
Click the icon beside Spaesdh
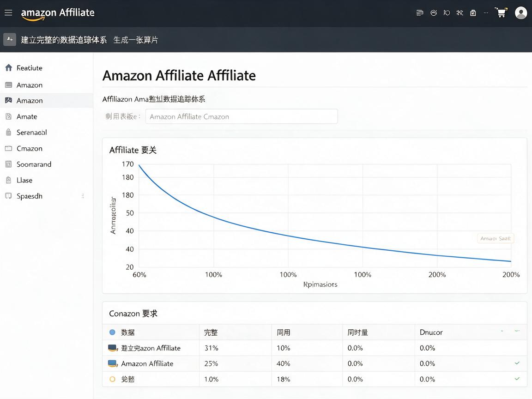coord(9,196)
